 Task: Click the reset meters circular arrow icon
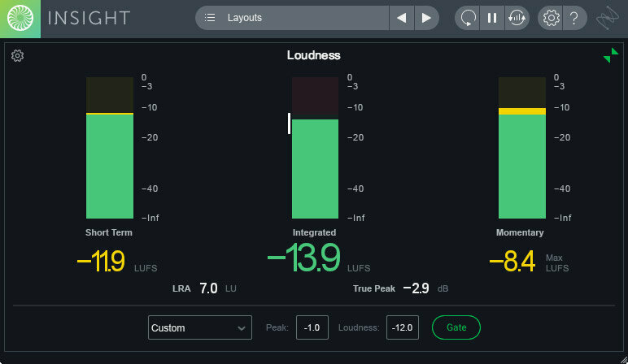tap(468, 18)
